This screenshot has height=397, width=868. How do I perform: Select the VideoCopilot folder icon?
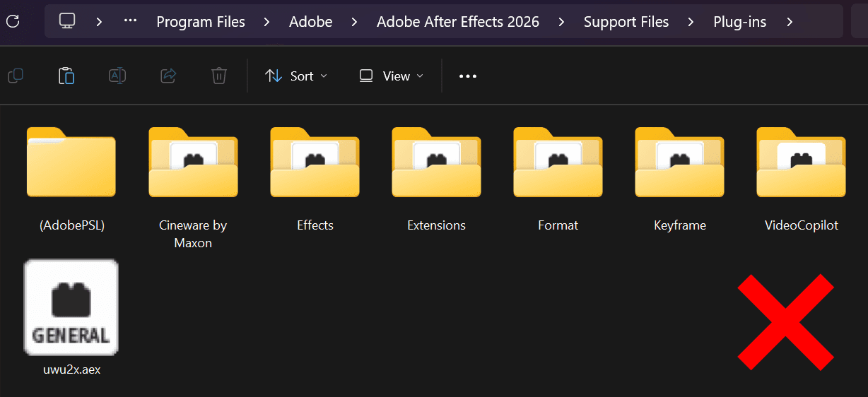point(801,162)
